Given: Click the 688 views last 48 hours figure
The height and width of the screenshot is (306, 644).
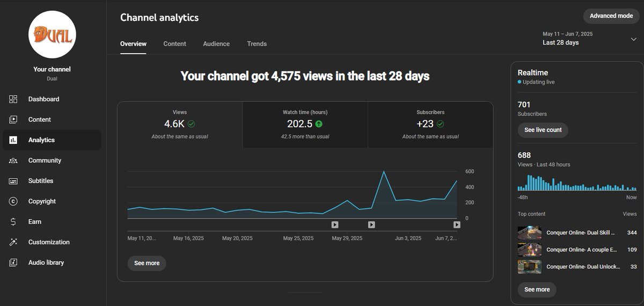Looking at the screenshot, I should point(524,156).
